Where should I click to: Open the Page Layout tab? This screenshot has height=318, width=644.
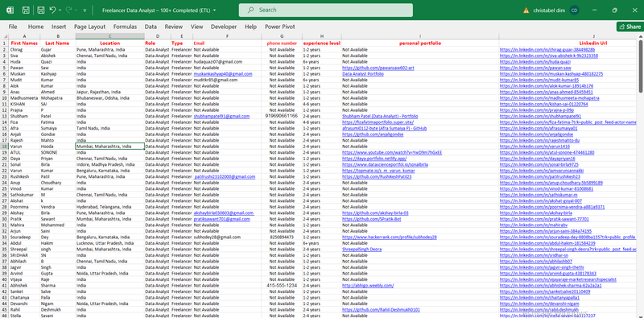pos(89,27)
